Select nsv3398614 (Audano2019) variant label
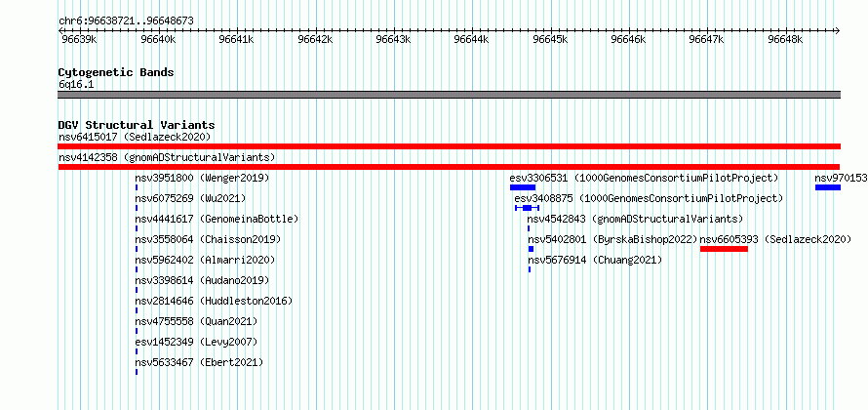868x410 pixels. (202, 280)
